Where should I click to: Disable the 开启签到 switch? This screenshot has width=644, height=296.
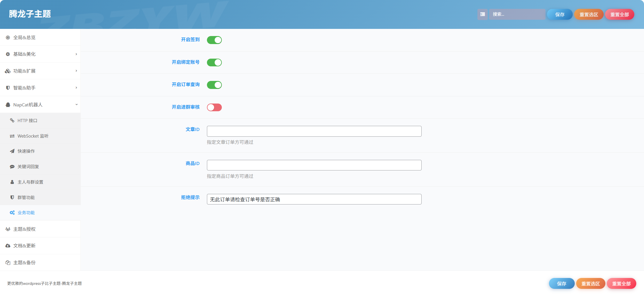pyautogui.click(x=214, y=40)
